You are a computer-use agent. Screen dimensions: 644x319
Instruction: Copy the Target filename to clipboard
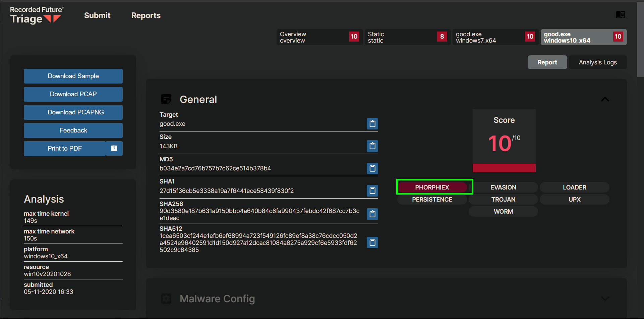pos(372,124)
